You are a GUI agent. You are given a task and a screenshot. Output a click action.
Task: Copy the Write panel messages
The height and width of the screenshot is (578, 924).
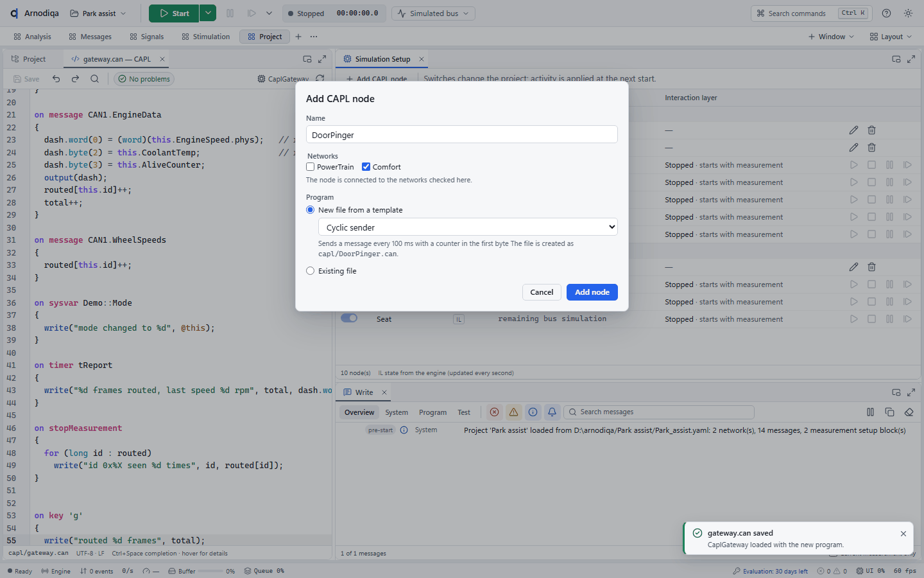[x=889, y=412]
